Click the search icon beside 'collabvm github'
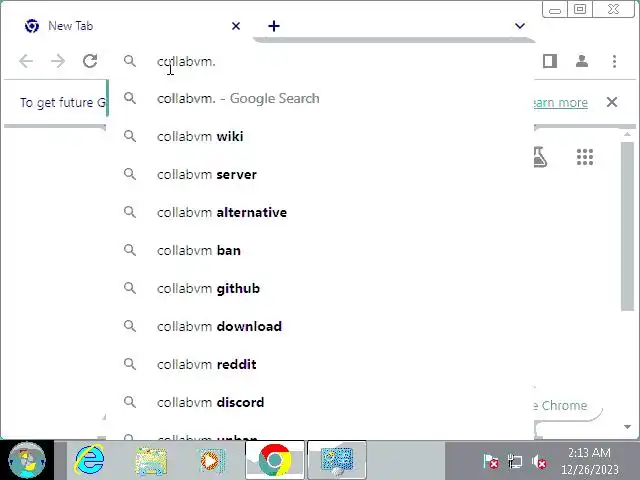640x480 pixels. (130, 288)
